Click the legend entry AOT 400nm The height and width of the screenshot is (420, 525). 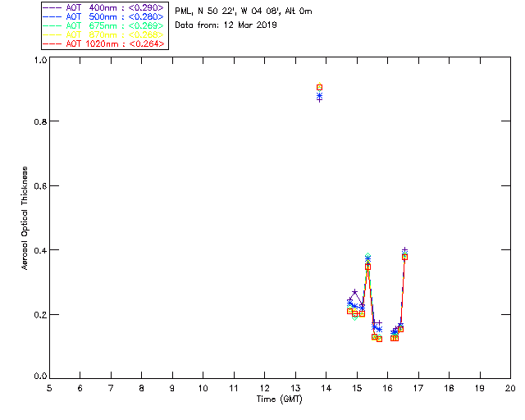pos(103,7)
